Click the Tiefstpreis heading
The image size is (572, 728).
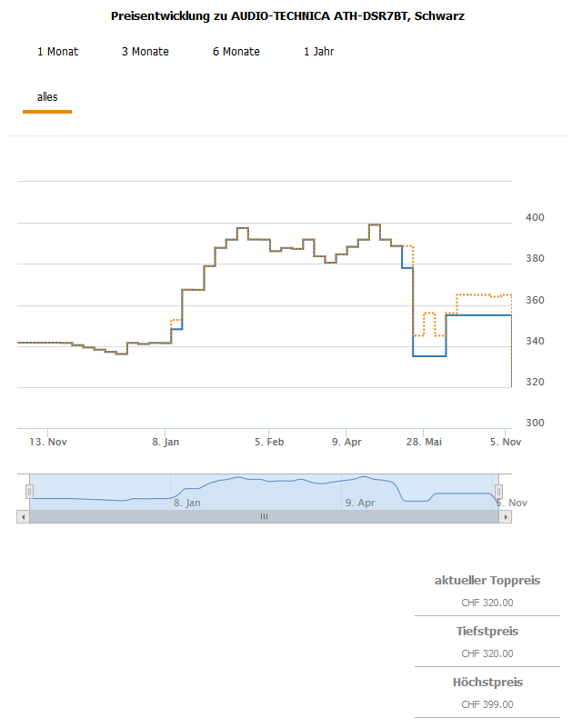click(x=487, y=631)
